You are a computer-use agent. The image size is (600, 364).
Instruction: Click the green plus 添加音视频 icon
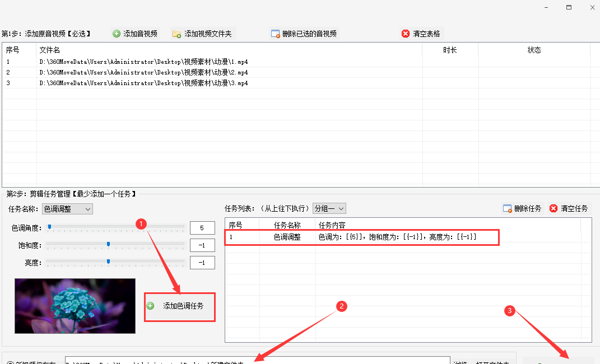click(x=117, y=34)
